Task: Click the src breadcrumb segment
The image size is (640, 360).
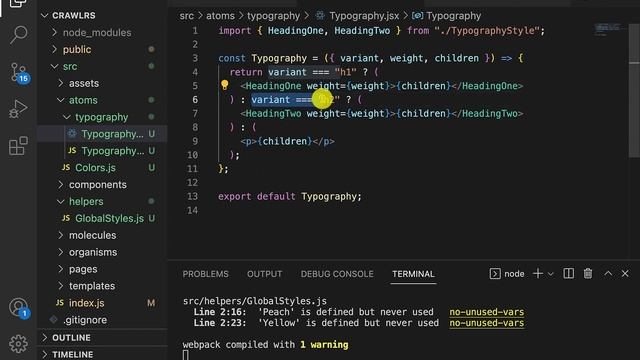Action: tap(187, 16)
